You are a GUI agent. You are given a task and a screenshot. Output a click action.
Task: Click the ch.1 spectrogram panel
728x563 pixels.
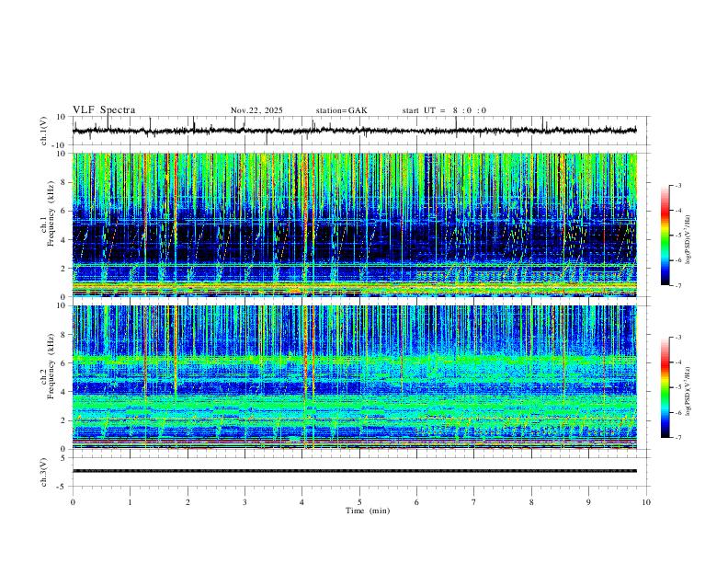pyautogui.click(x=354, y=224)
